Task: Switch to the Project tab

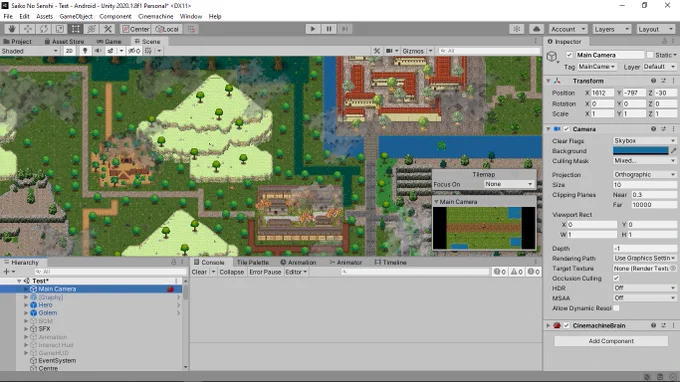Action: (x=17, y=42)
